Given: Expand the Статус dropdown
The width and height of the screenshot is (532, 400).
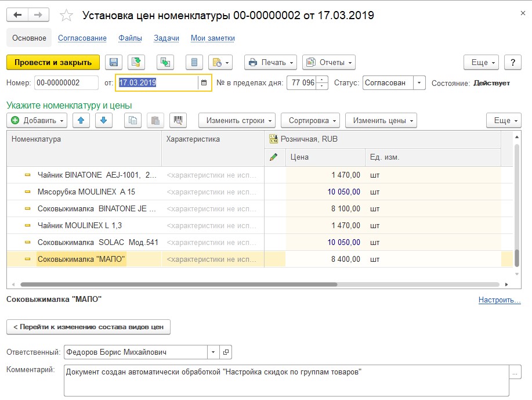Looking at the screenshot, I should click(419, 83).
